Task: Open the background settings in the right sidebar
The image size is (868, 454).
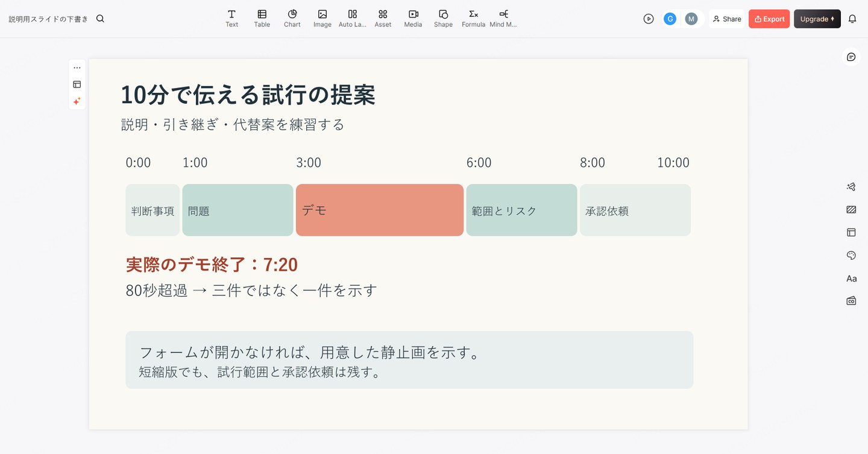Action: [851, 210]
